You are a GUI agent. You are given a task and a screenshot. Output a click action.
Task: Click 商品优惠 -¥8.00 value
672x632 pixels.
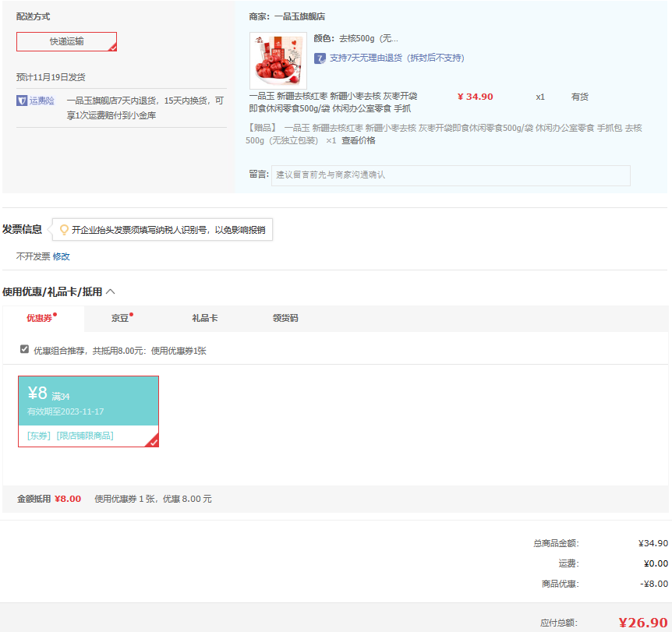click(x=654, y=584)
